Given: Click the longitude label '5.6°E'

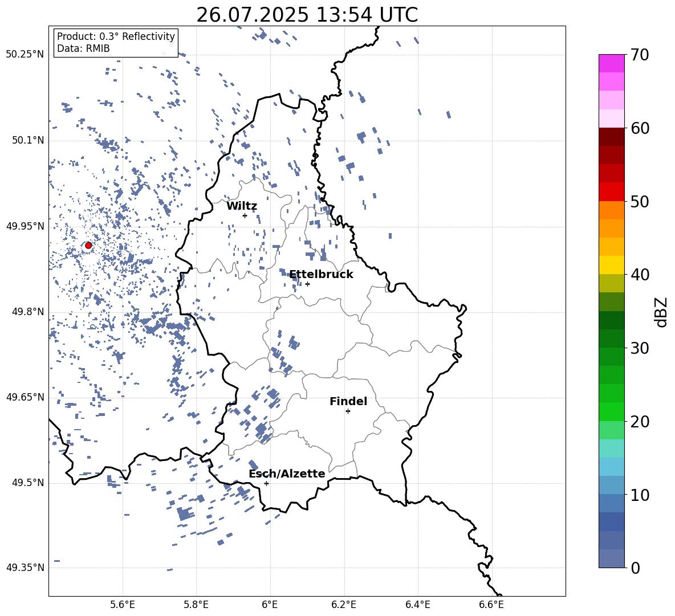Looking at the screenshot, I should click(x=122, y=605).
